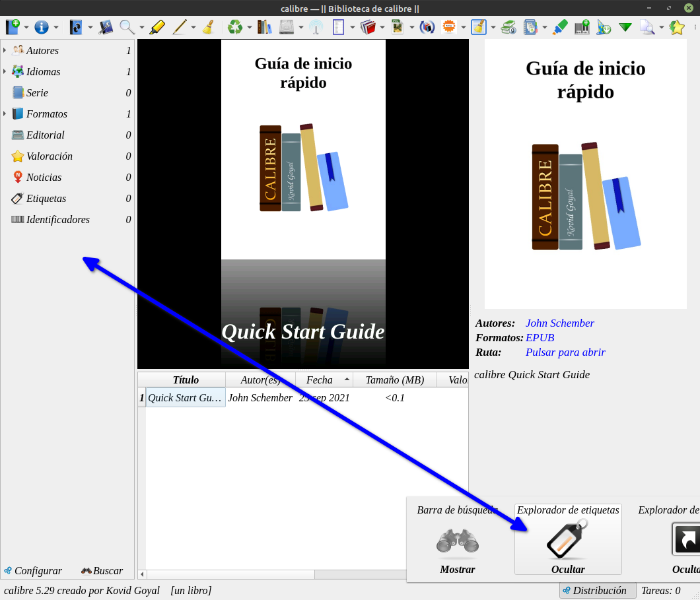The width and height of the screenshot is (700, 600).
Task: Click the picture document icon
Action: (x=398, y=27)
